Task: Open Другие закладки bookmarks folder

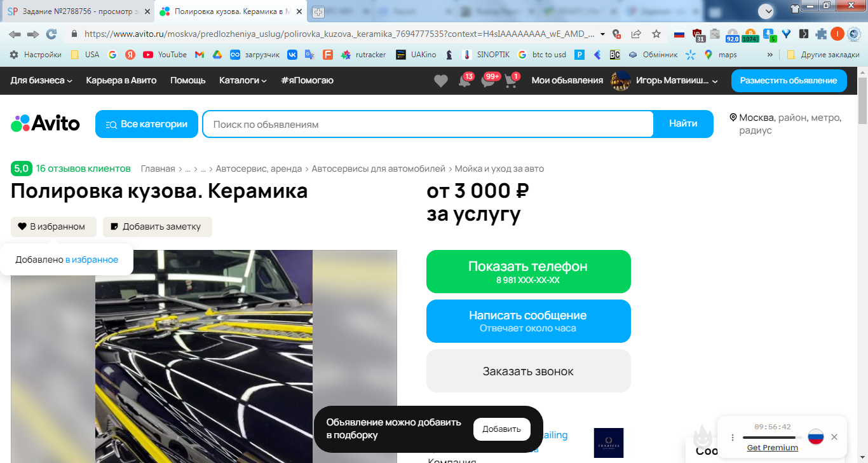Action: coord(823,55)
